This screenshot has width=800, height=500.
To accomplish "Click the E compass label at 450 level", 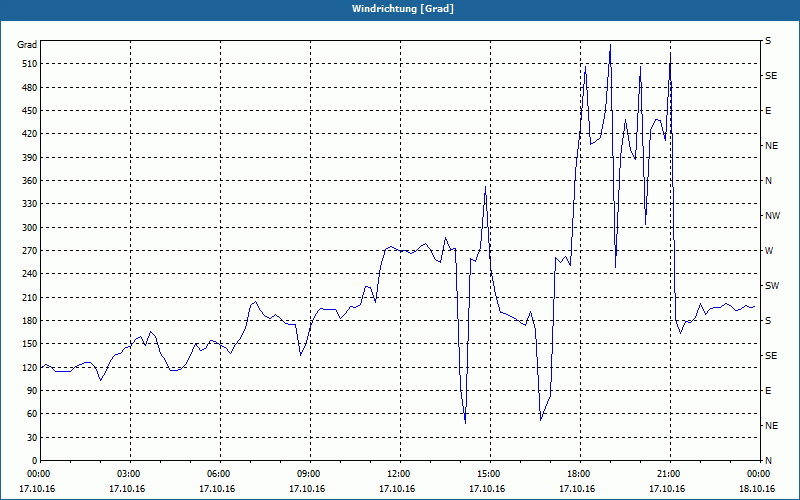I will [768, 111].
